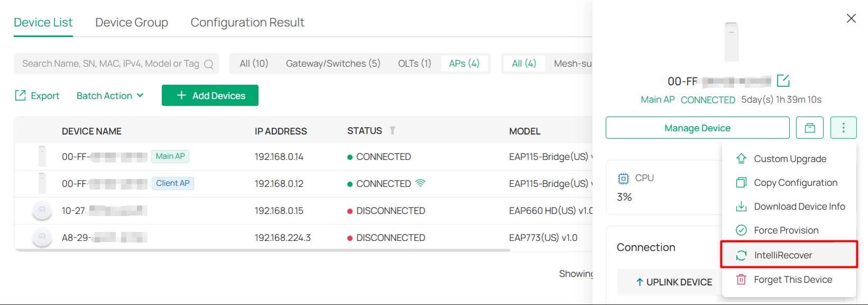Click the IntelliRecover refresh icon
868x305 pixels.
point(742,255)
